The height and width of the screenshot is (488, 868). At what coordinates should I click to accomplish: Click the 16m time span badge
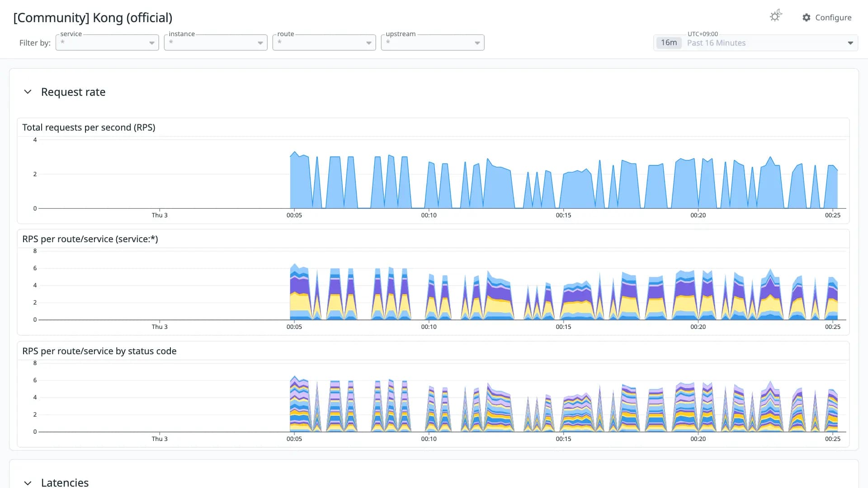point(669,42)
